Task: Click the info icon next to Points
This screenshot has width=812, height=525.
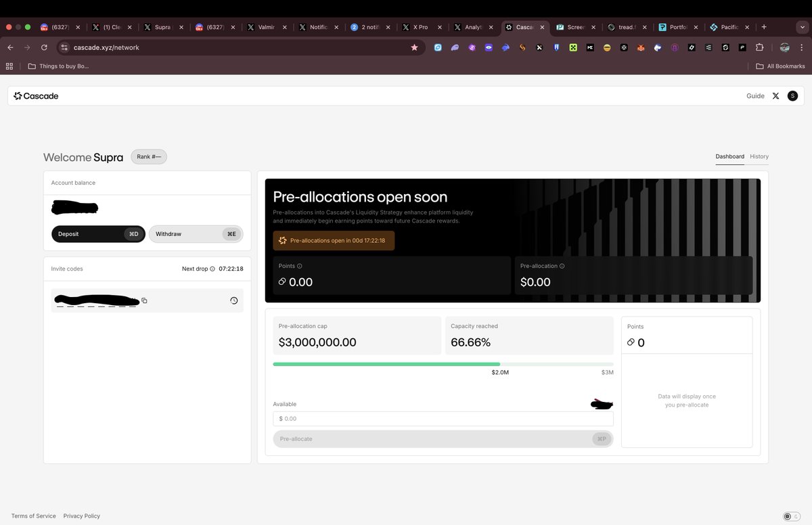Action: (300, 266)
